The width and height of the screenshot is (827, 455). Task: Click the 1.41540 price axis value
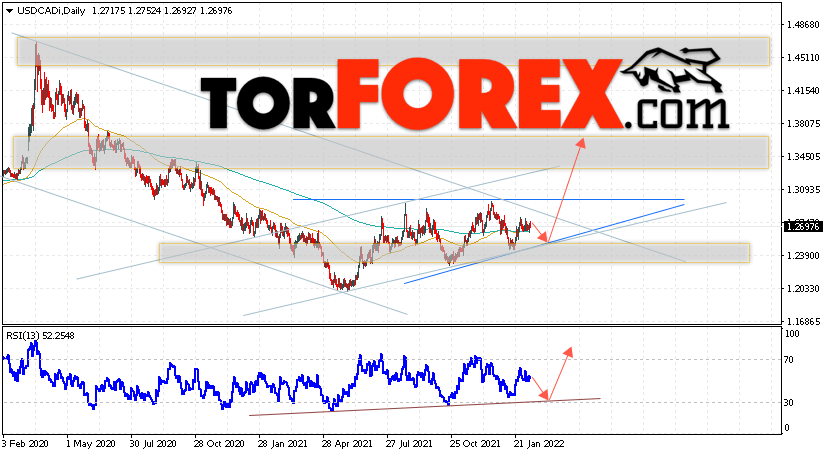803,91
